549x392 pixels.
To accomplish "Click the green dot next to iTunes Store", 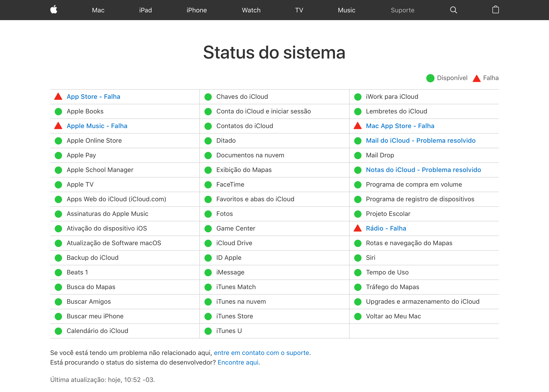I will pos(208,317).
